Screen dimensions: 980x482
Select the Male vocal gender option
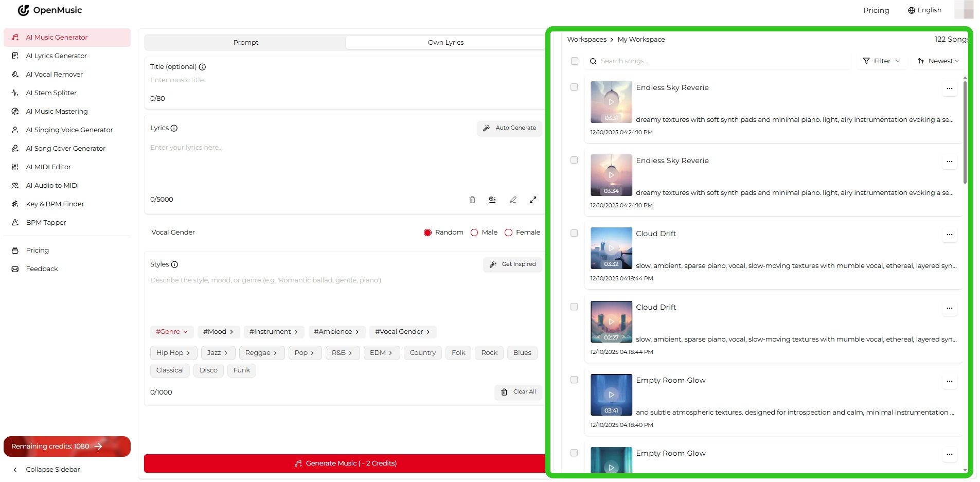click(474, 233)
